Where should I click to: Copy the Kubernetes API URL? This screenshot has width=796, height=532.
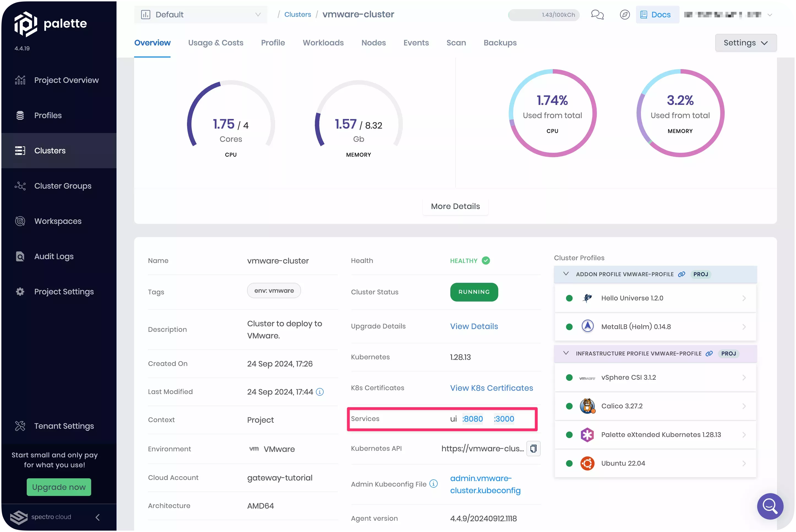coord(533,448)
